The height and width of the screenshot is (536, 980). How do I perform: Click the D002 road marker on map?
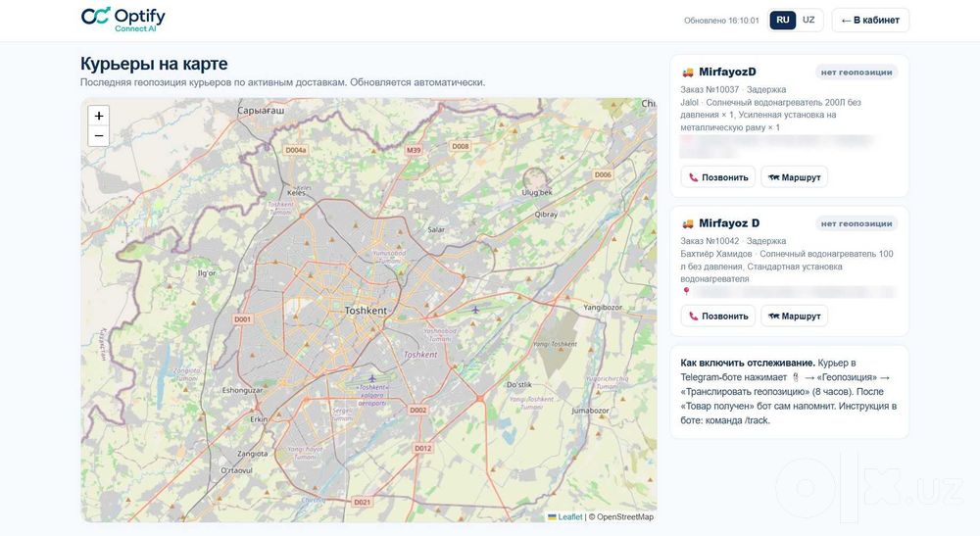(x=418, y=411)
